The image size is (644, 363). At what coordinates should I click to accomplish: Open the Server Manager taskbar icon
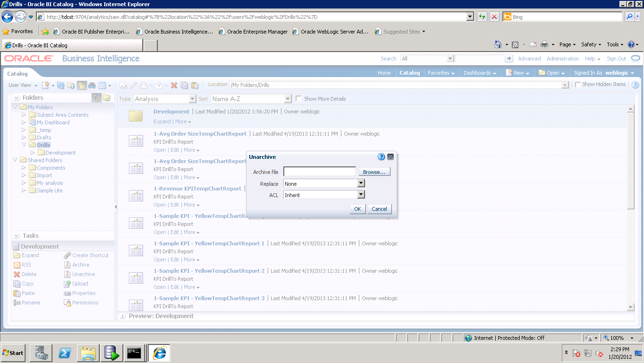click(41, 353)
